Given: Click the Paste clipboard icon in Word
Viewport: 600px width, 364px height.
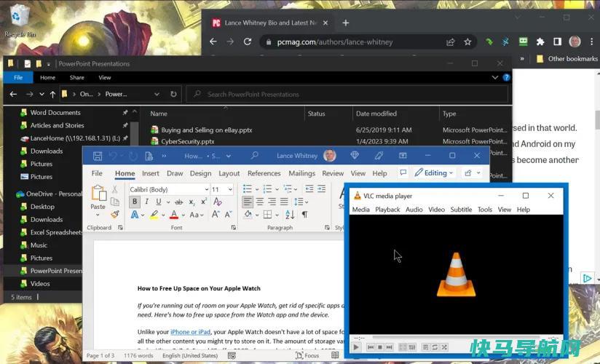Looking at the screenshot, I should coord(98,194).
